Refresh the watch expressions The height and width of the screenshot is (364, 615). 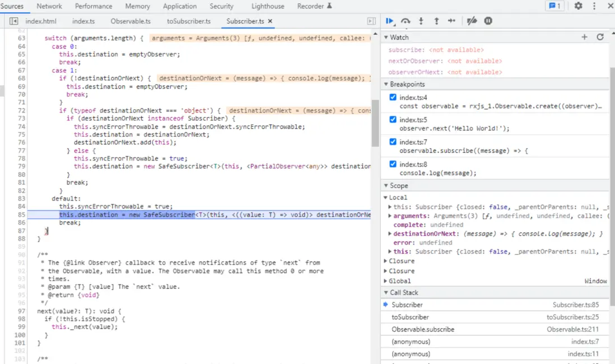click(600, 37)
